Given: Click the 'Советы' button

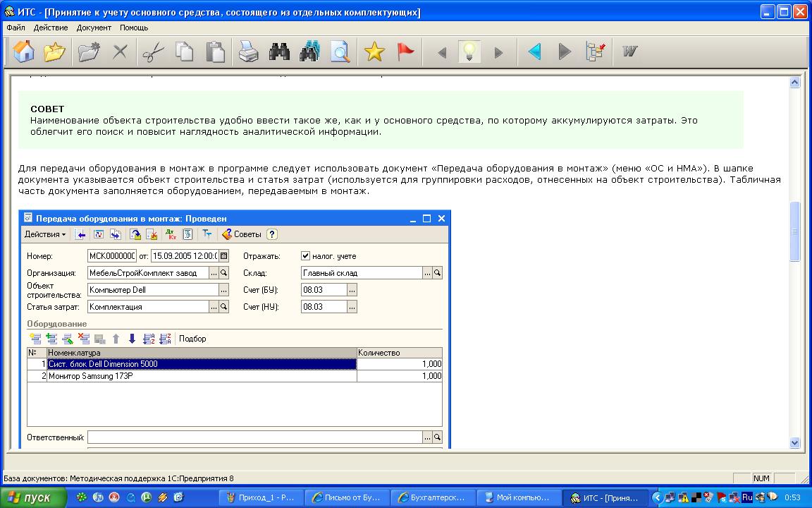Looking at the screenshot, I should point(242,234).
